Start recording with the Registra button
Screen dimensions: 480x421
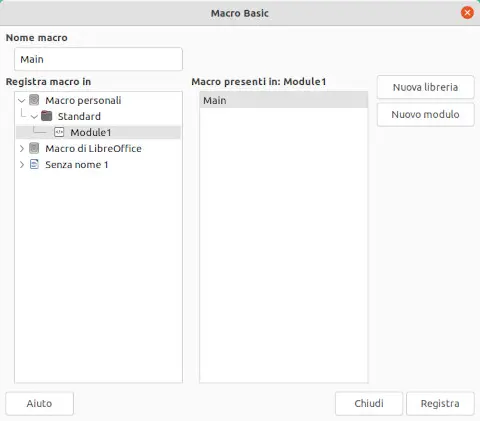(x=440, y=403)
